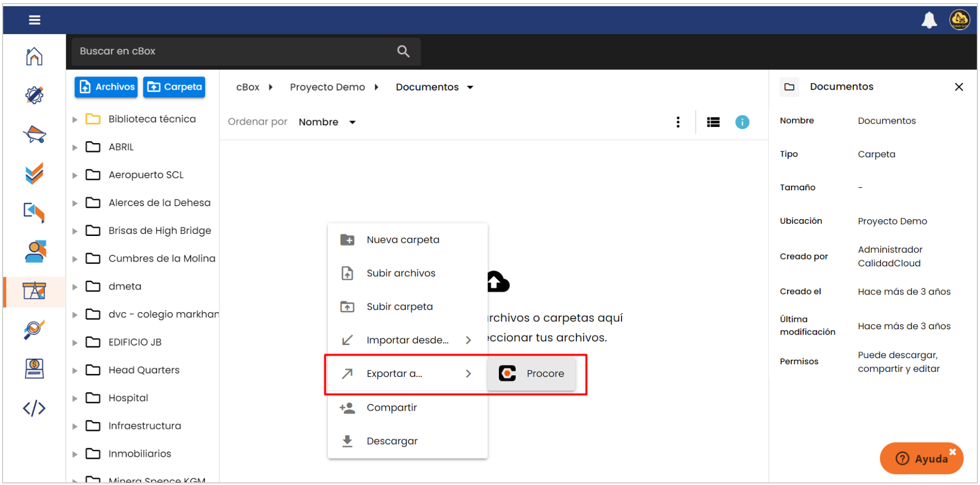Click the Archivos upload button
The image size is (980, 485).
click(x=106, y=87)
